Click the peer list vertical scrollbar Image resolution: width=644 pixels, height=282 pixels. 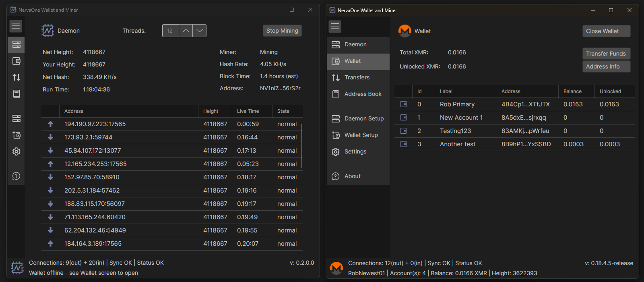[x=302, y=146]
